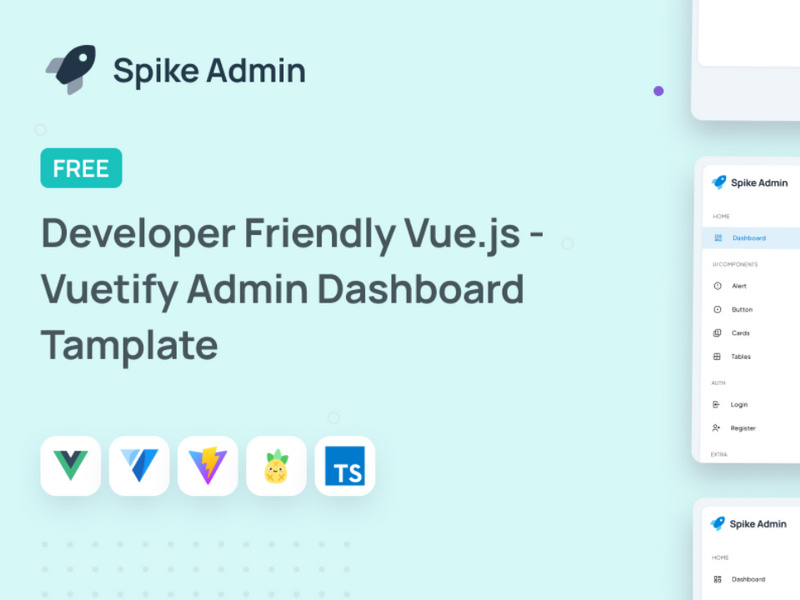Click the purple Vite lightning icon
The width and height of the screenshot is (800, 600).
(207, 465)
